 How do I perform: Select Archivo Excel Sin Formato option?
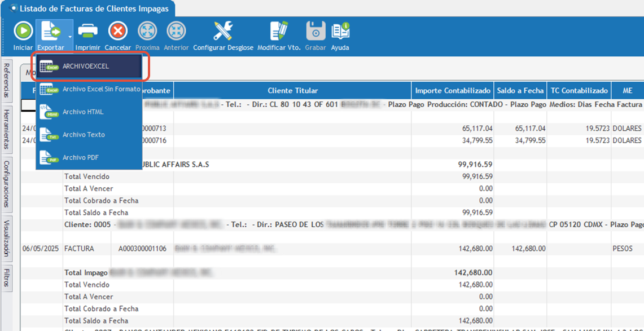[89, 90]
